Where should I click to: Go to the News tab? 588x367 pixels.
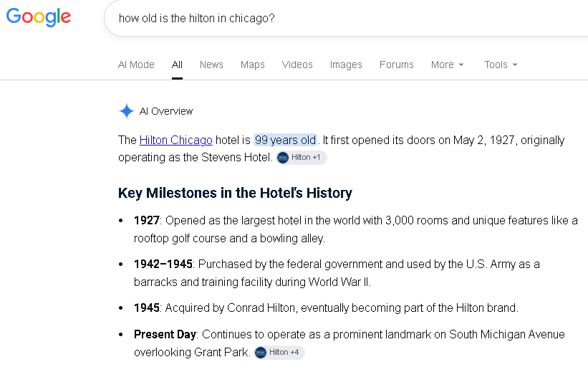pos(211,65)
